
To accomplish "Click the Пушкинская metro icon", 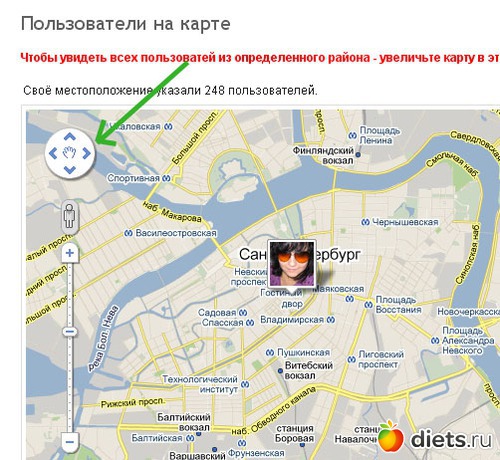I will [270, 352].
